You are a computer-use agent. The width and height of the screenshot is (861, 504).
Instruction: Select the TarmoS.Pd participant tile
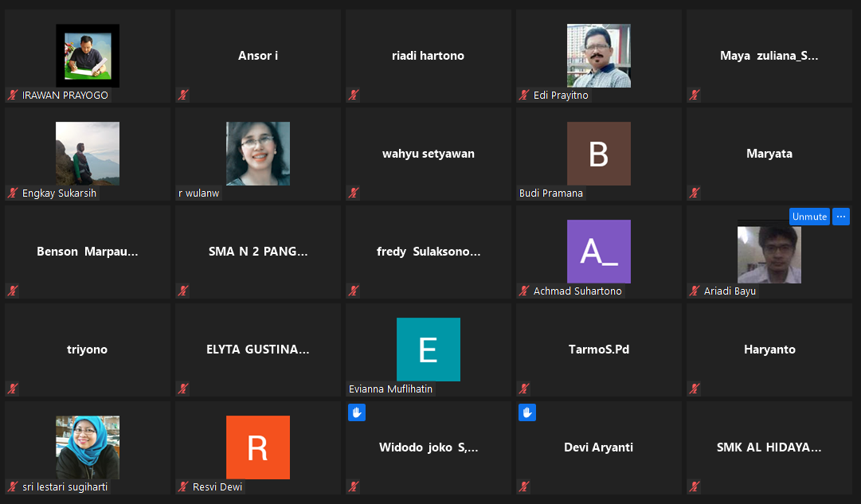coord(598,350)
